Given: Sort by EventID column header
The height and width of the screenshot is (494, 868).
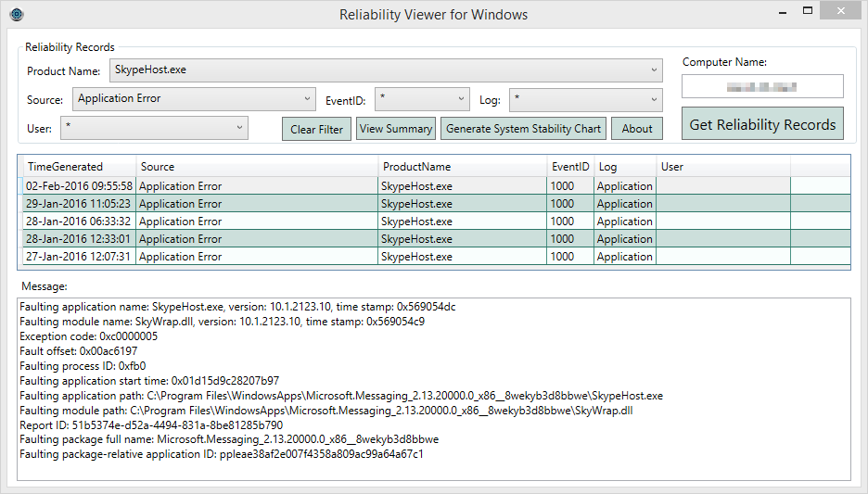Looking at the screenshot, I should coord(570,167).
